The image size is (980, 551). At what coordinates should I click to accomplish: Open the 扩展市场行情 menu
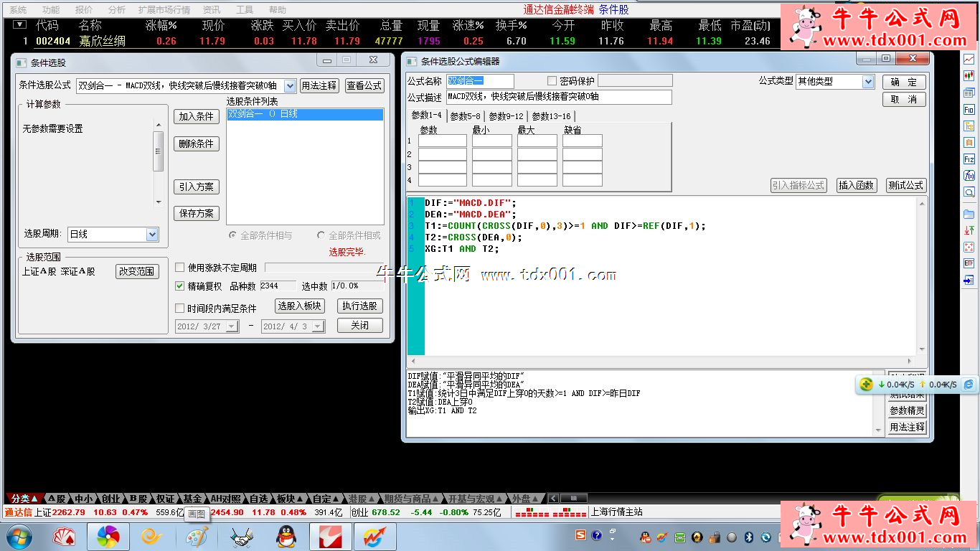click(x=164, y=10)
